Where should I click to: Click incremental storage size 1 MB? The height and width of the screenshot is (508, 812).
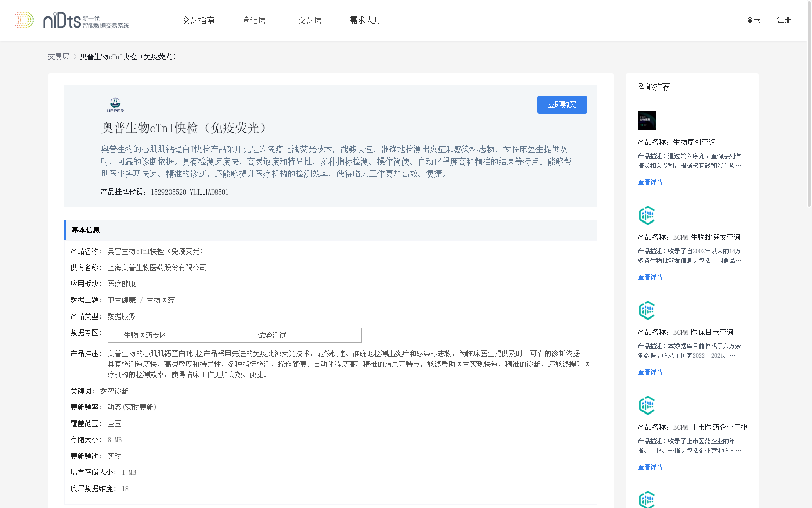pyautogui.click(x=129, y=472)
